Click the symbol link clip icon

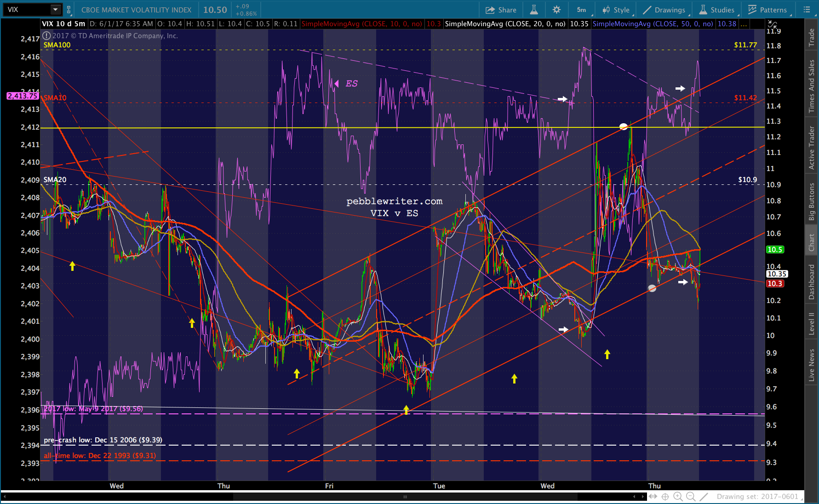pyautogui.click(x=69, y=10)
